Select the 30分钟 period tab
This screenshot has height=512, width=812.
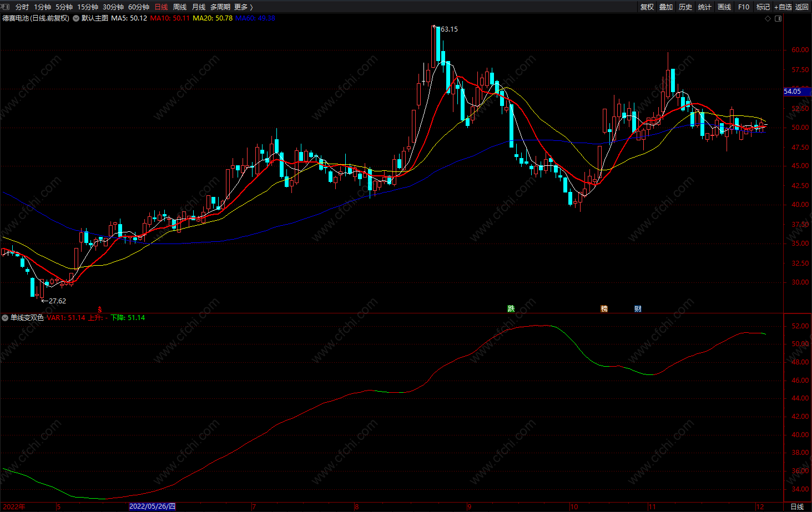tap(113, 7)
